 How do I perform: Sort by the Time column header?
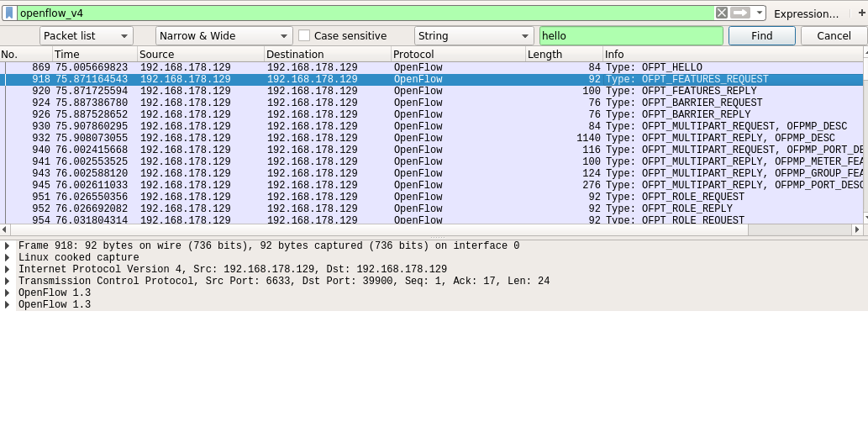tap(95, 55)
